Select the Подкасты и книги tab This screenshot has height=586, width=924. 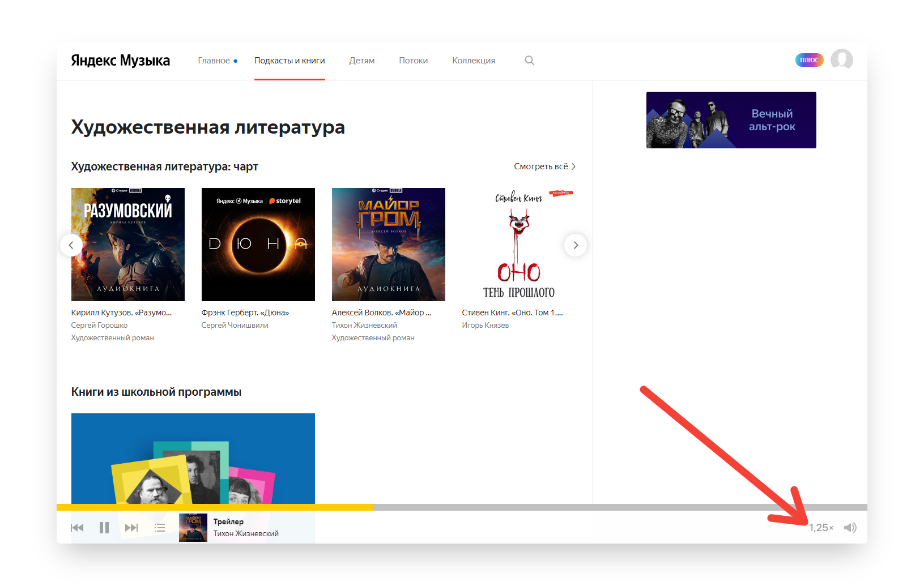[289, 61]
